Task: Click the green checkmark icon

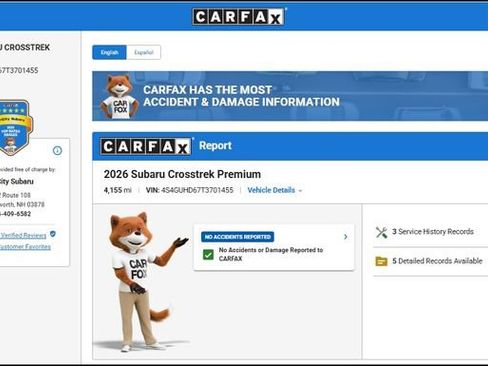Action: click(x=208, y=255)
